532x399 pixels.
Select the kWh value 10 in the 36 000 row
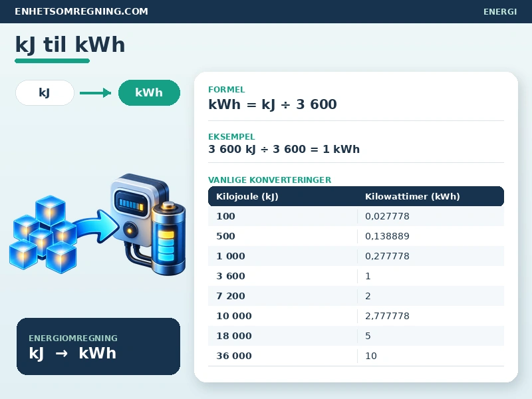coord(431,356)
